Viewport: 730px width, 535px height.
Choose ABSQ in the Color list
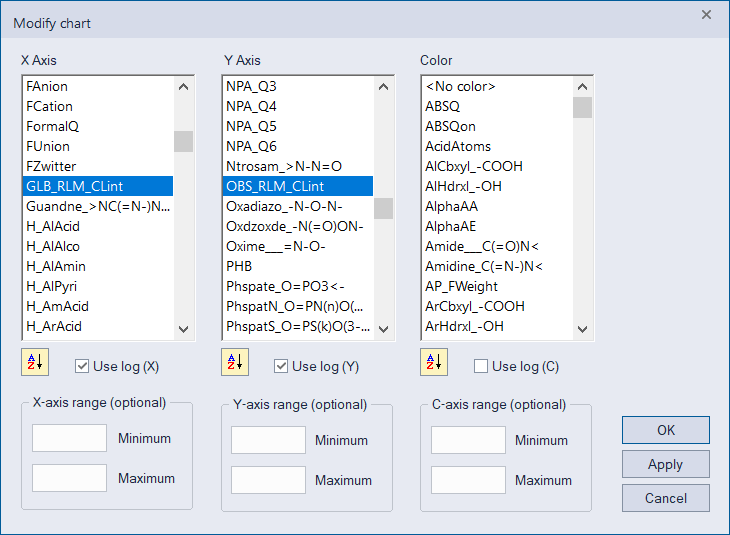tap(497, 107)
